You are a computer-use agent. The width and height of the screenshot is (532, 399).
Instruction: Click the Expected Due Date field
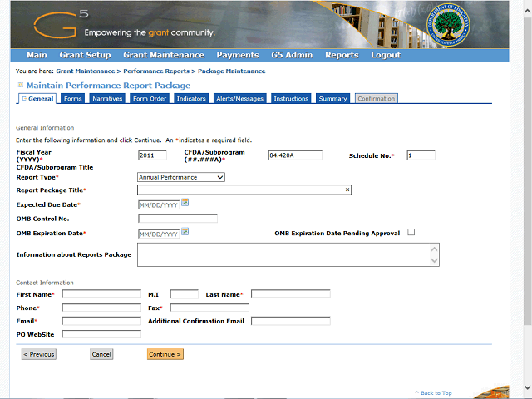point(159,205)
